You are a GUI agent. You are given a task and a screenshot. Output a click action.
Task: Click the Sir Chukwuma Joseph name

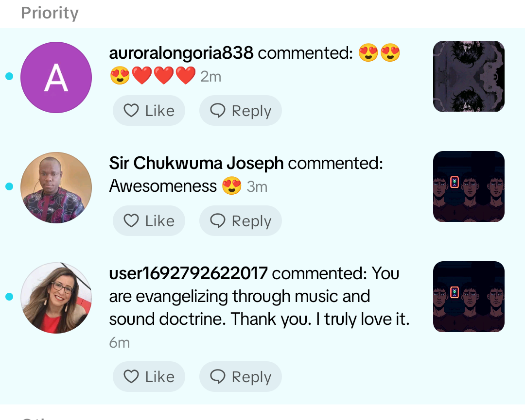[196, 163]
